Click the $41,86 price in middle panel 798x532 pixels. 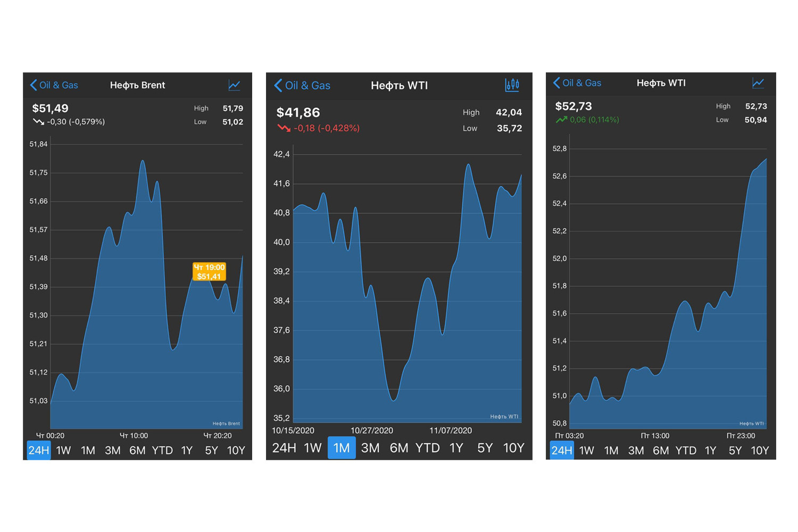298,113
